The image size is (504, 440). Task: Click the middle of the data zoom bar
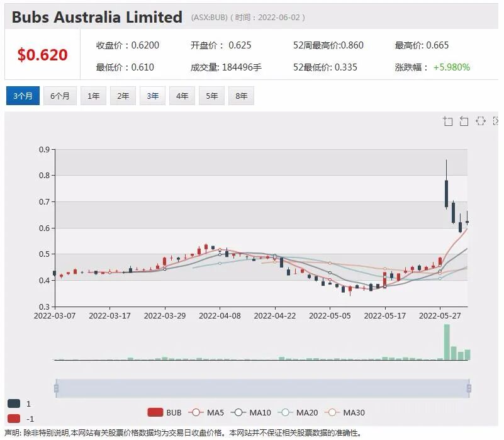click(x=262, y=388)
